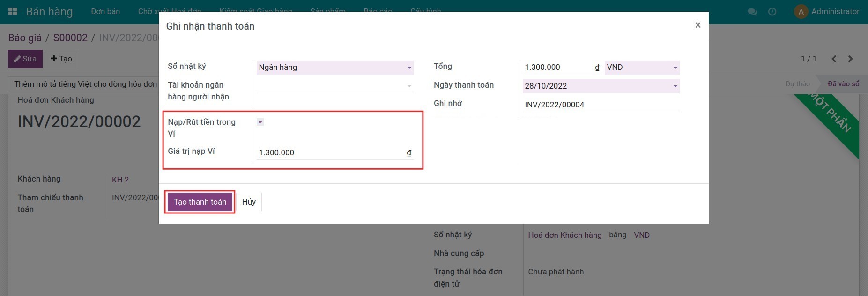Expand Tài khoản ngân hàng người nhận dropdown

click(334, 86)
